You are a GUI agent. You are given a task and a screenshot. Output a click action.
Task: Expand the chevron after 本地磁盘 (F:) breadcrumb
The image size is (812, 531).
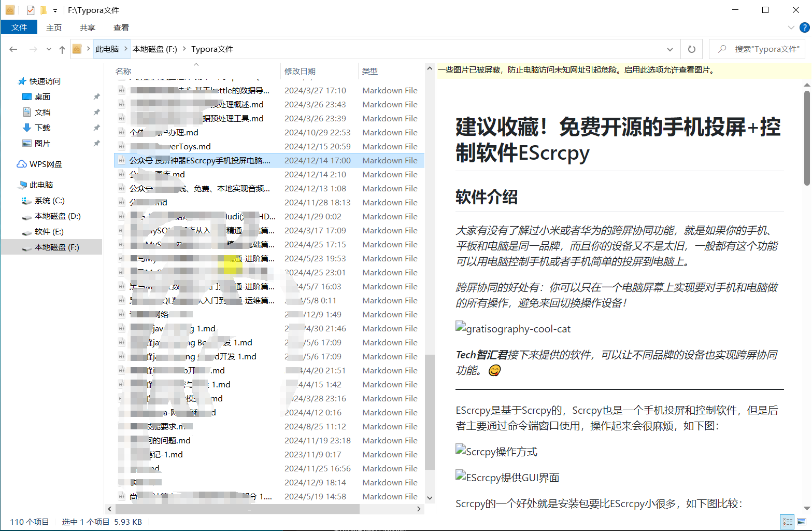click(x=184, y=49)
